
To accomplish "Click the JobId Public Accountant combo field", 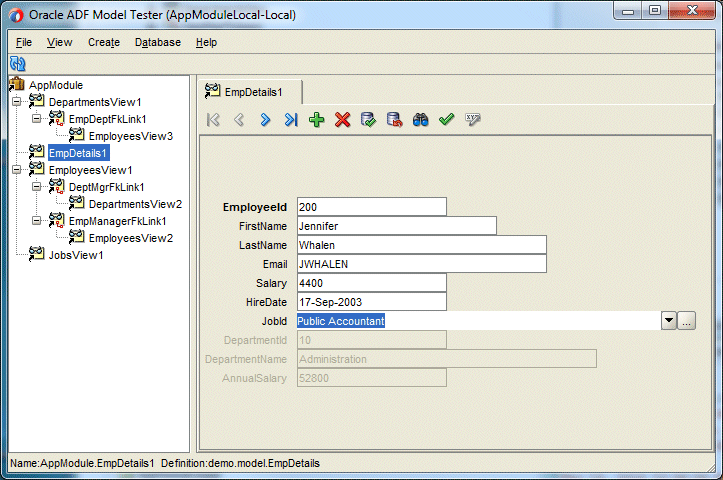I will [x=479, y=321].
